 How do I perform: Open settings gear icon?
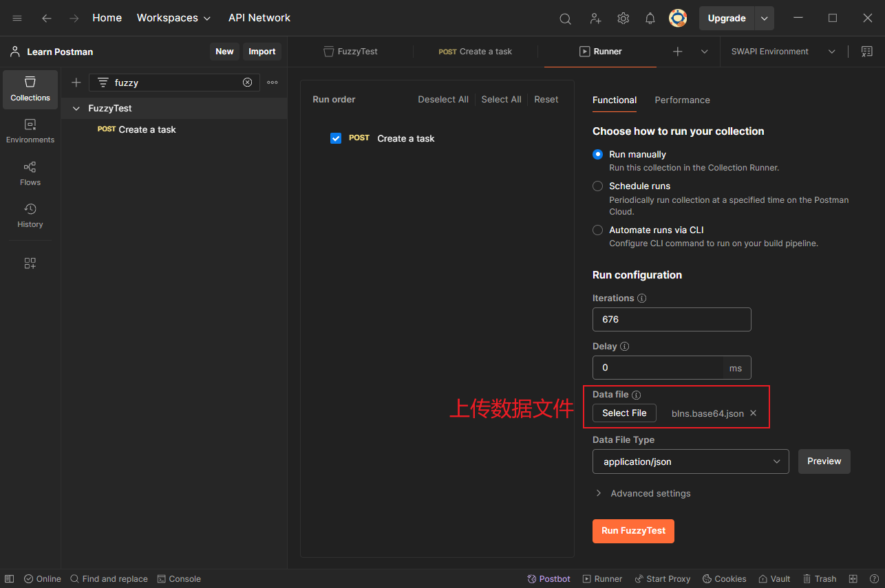[x=623, y=19]
